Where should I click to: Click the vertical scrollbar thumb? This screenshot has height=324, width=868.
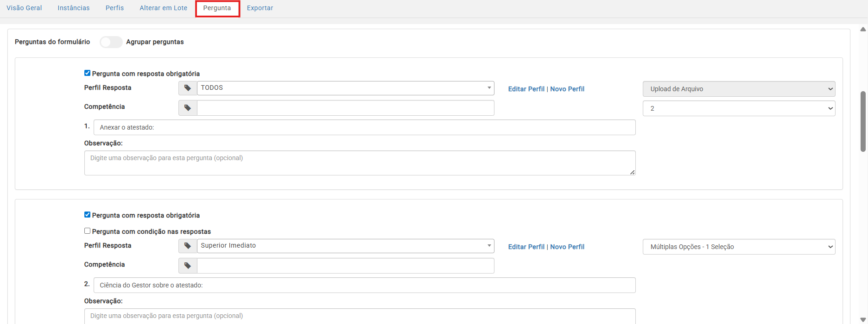point(863,121)
